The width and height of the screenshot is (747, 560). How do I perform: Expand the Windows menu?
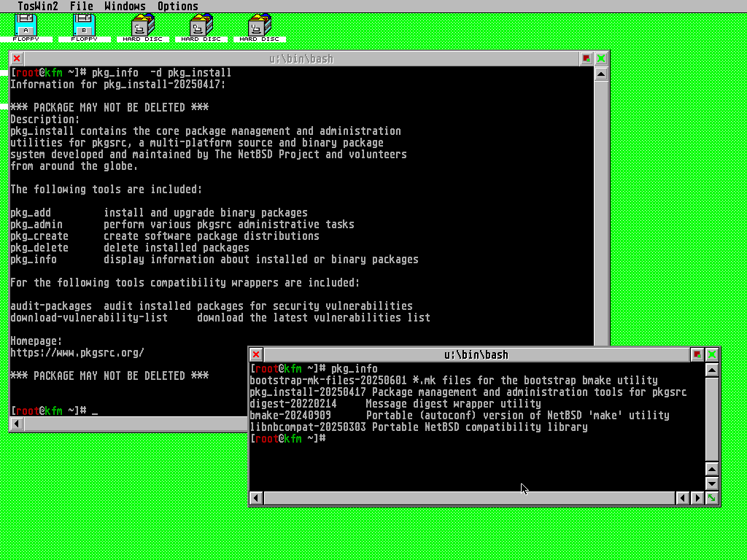(125, 7)
